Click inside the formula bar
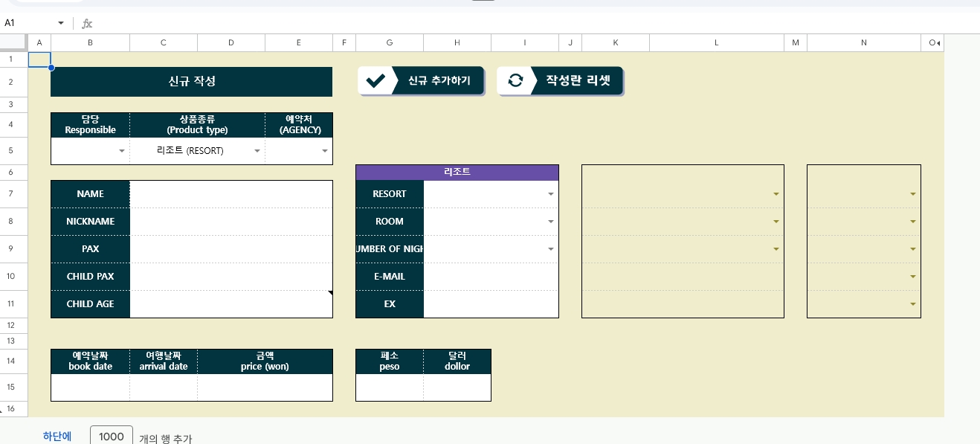Viewport: 980px width, 444px height. [x=297, y=23]
